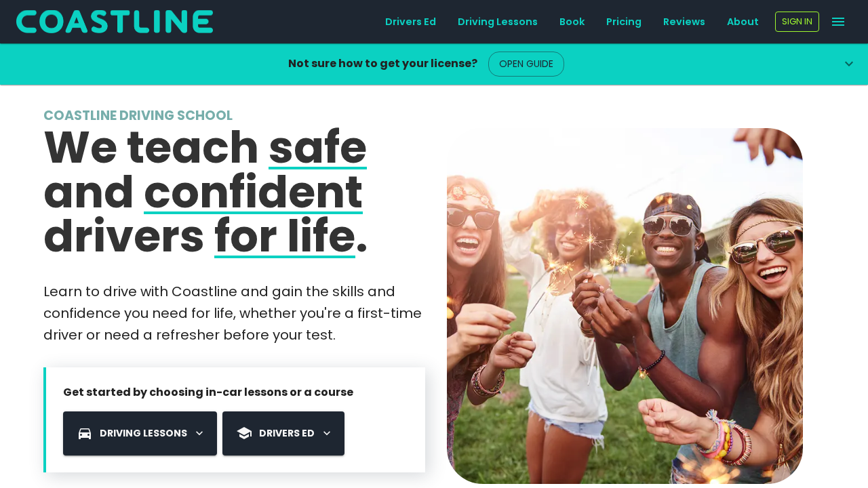Click the underlined word 'confident' in the headline

[253, 192]
